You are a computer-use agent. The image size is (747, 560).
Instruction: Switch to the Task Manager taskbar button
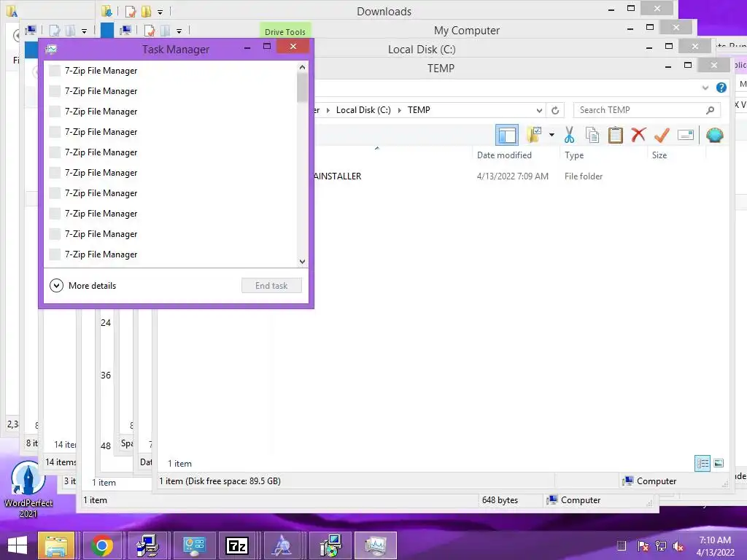pos(376,545)
